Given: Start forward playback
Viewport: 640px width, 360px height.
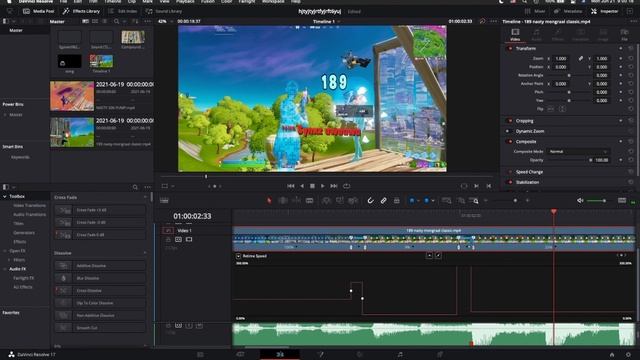Looking at the screenshot, I should pyautogui.click(x=322, y=186).
